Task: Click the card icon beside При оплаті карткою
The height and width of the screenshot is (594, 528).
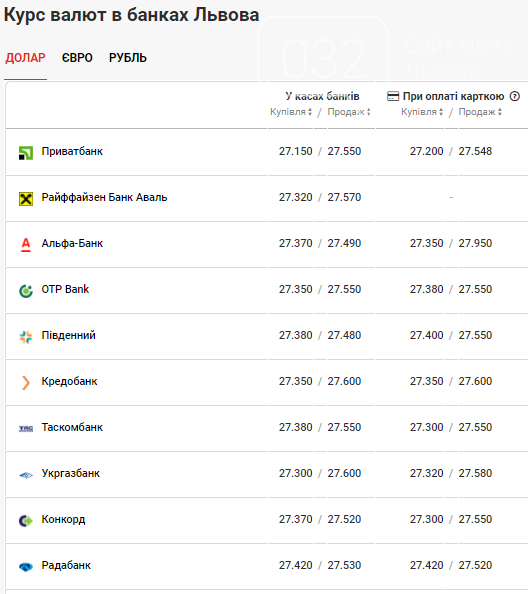Action: (393, 96)
